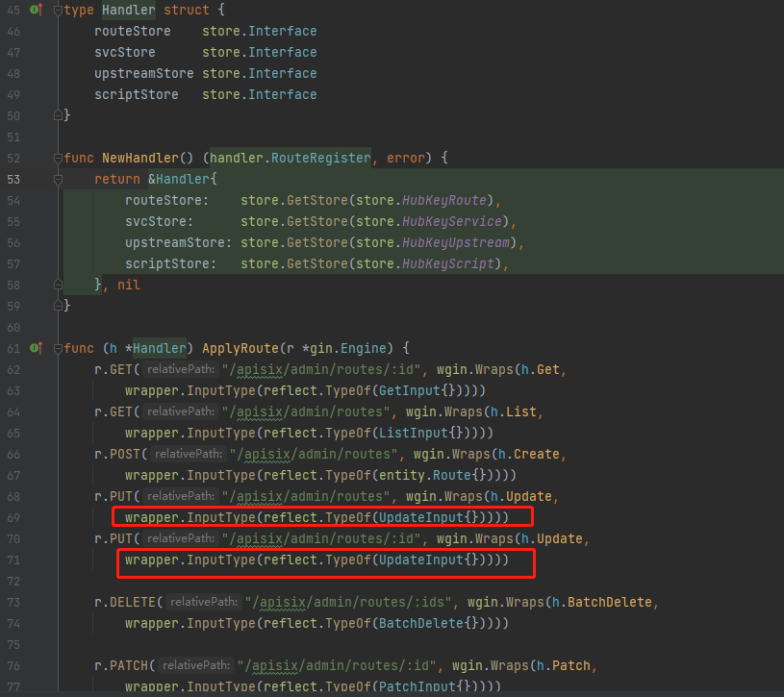
Task: Click the RouteRegister return type
Action: point(320,158)
